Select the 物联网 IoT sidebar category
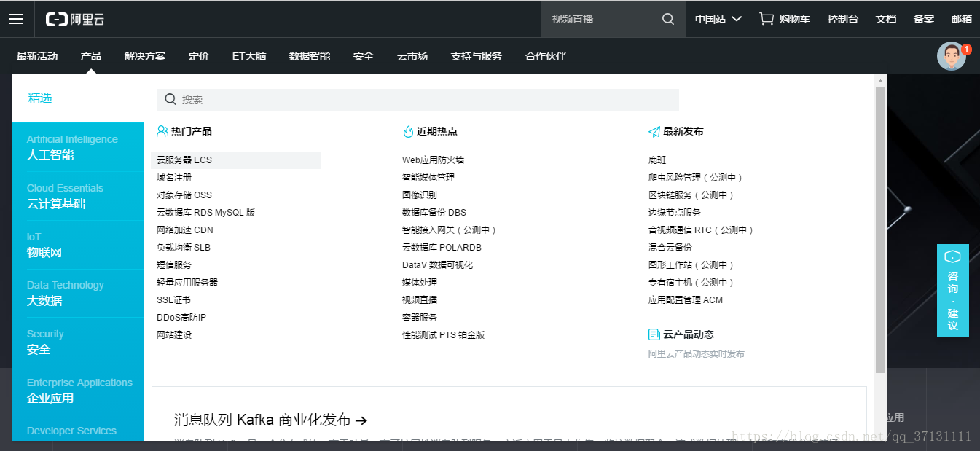This screenshot has width=980, height=451. (78, 245)
